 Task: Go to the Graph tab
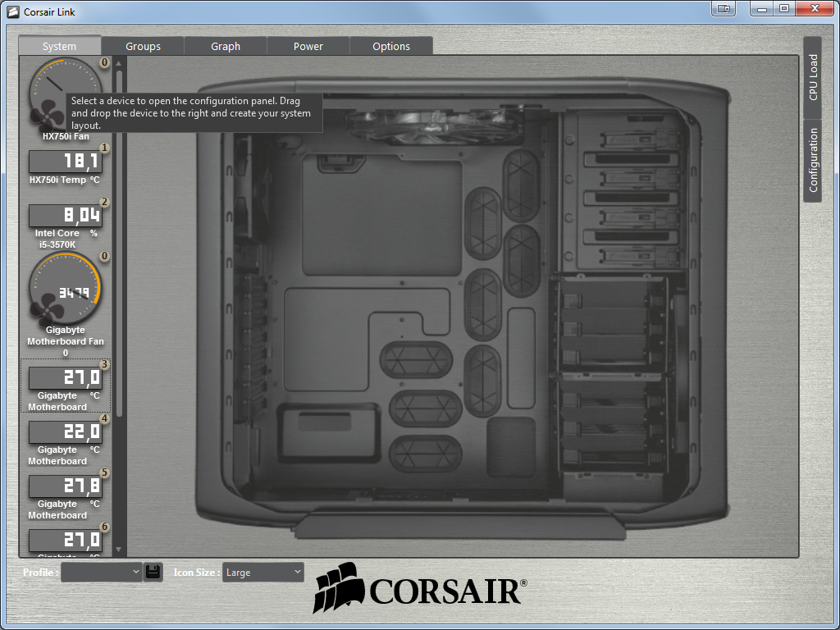226,46
